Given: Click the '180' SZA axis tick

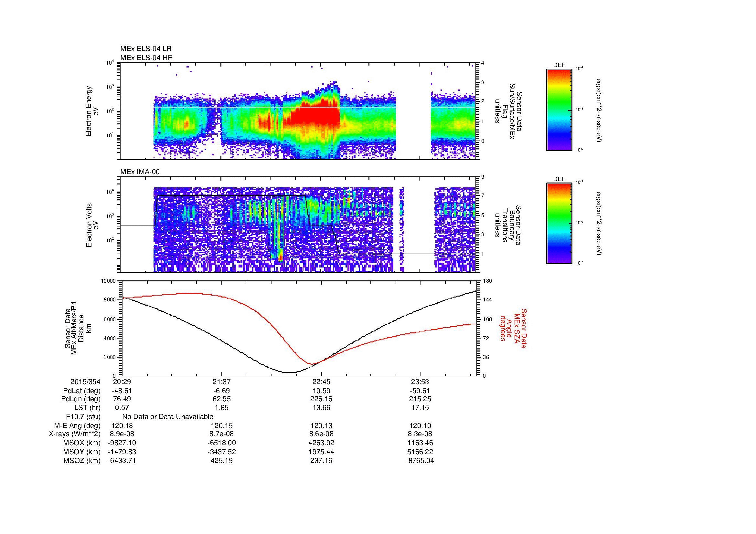Looking at the screenshot, I should point(487,281).
